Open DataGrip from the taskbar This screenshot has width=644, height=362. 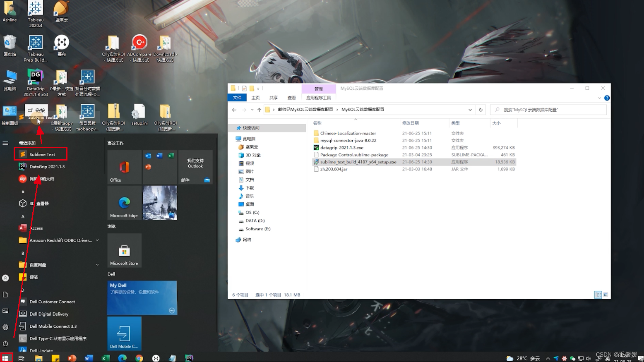[x=189, y=358]
